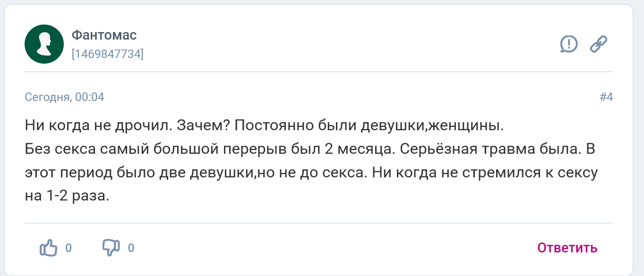Like the post with thumbs-up icon
The image size is (644, 276).
48,248
